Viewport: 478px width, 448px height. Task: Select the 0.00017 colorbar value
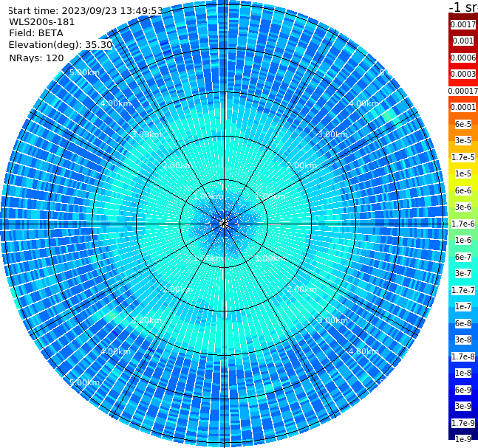[463, 91]
